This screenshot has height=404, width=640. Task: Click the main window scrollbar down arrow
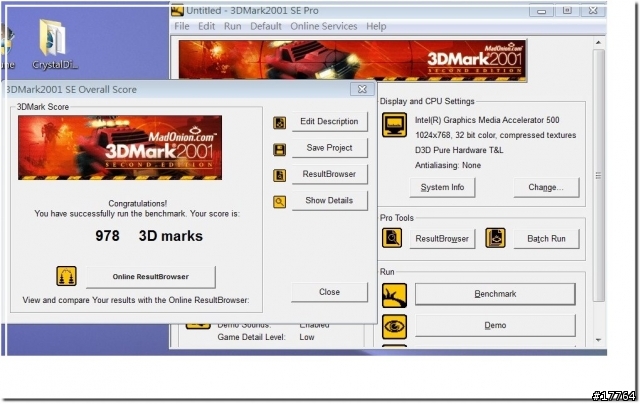point(598,340)
